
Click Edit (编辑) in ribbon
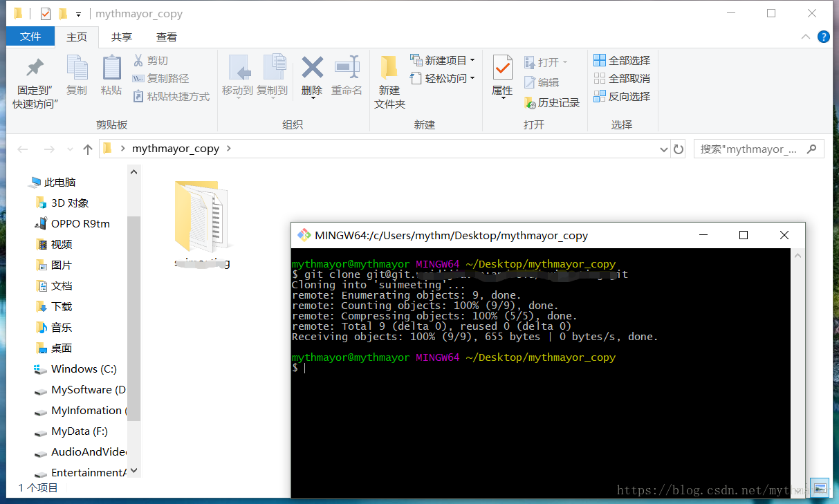point(542,83)
